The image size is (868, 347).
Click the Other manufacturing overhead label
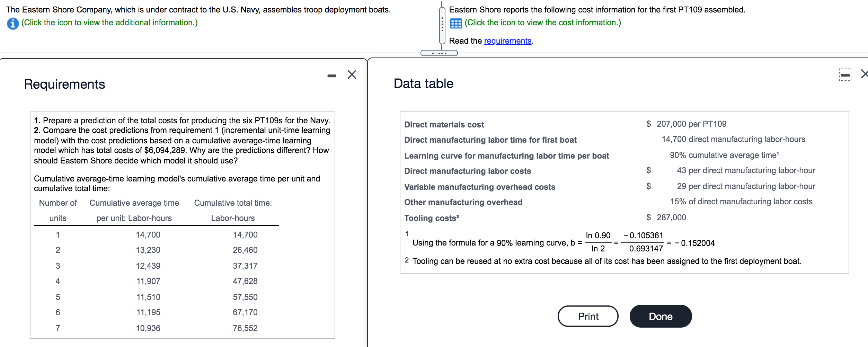pos(463,202)
